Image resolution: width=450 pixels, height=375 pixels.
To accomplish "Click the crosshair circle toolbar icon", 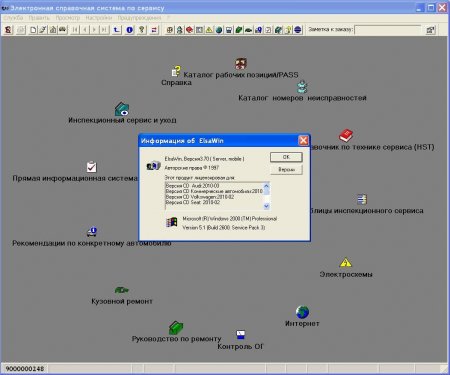I will 170,30.
